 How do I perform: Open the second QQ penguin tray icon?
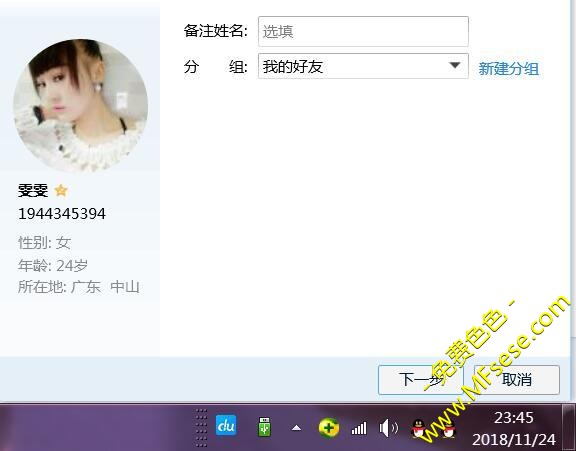point(449,428)
